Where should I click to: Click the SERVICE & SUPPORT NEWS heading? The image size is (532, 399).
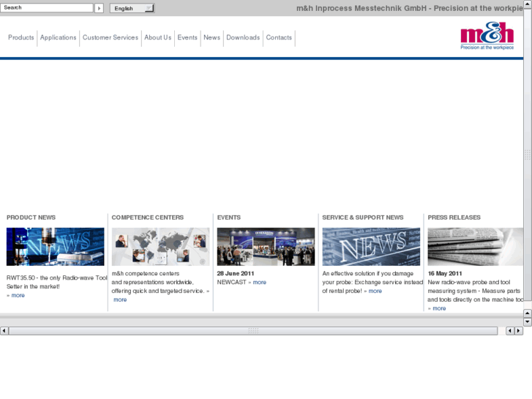[363, 217]
